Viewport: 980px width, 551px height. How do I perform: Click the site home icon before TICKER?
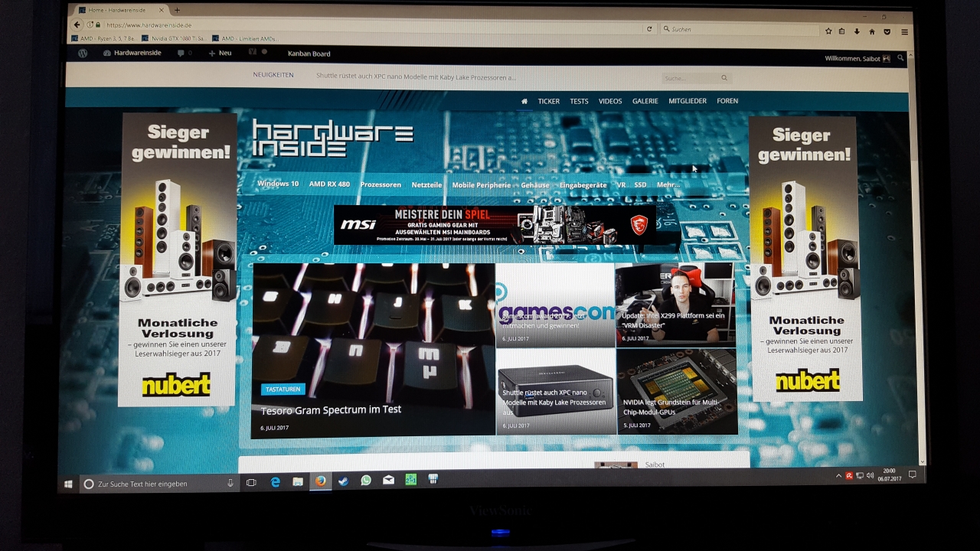click(524, 101)
